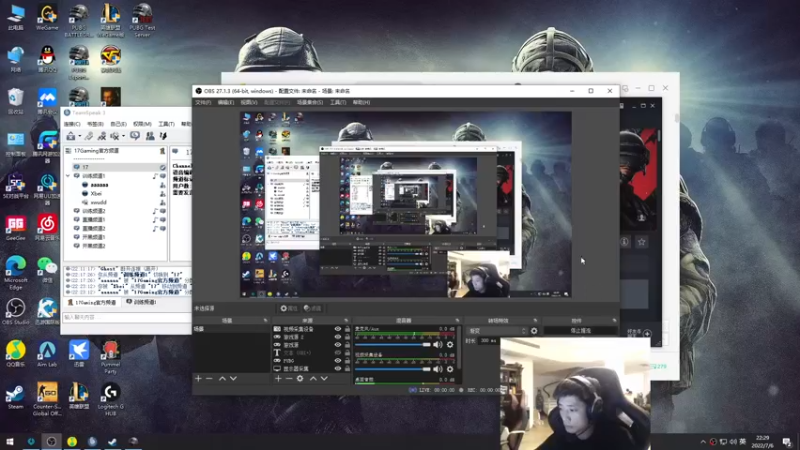This screenshot has height=450, width=800.
Task: Open the GeeGee desktop shortcut
Action: (x=15, y=228)
